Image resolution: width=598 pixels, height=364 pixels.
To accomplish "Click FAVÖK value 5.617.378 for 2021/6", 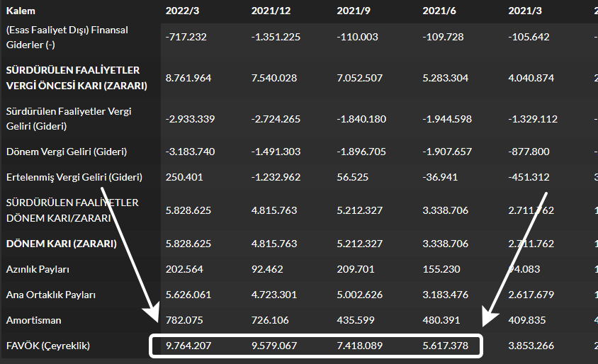I will click(x=445, y=346).
